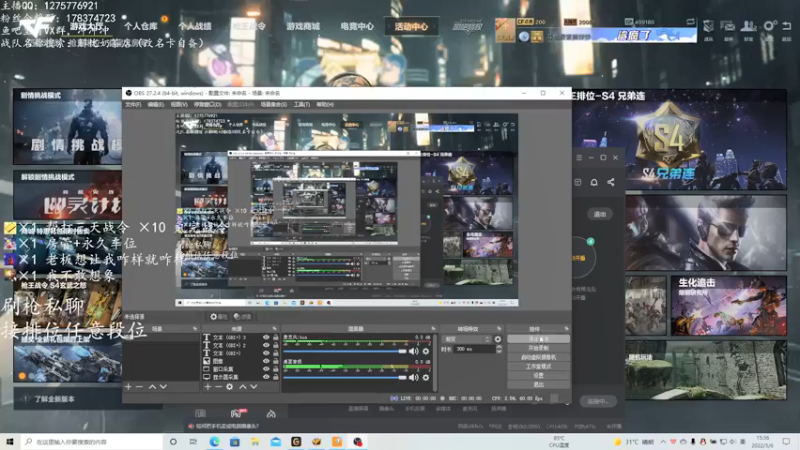Add a new source with plus icon
800x450 pixels.
(x=207, y=387)
